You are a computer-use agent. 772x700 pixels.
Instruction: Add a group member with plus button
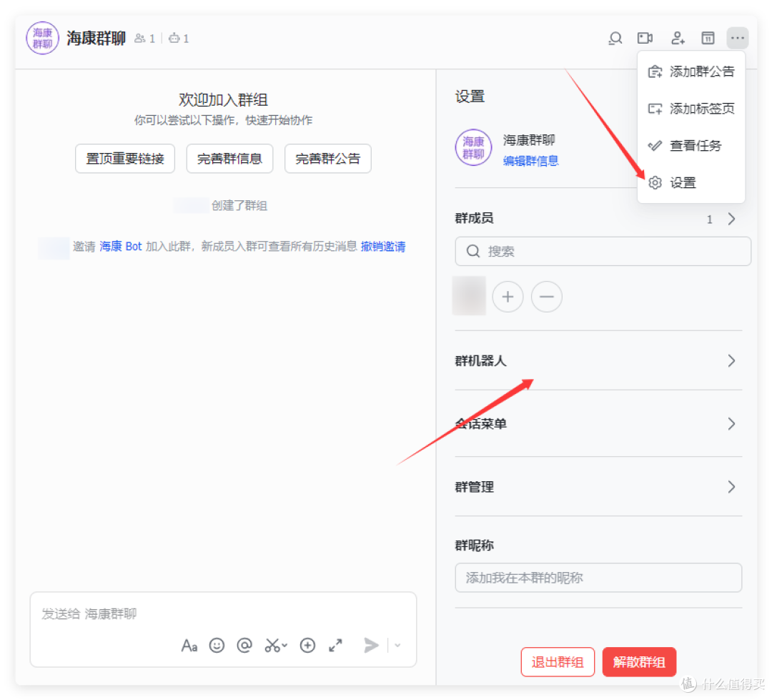tap(508, 297)
